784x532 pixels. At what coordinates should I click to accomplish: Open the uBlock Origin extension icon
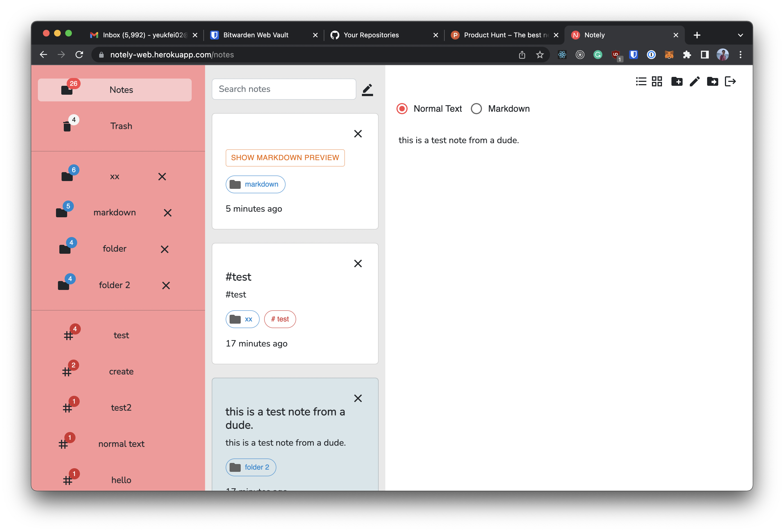tap(616, 55)
